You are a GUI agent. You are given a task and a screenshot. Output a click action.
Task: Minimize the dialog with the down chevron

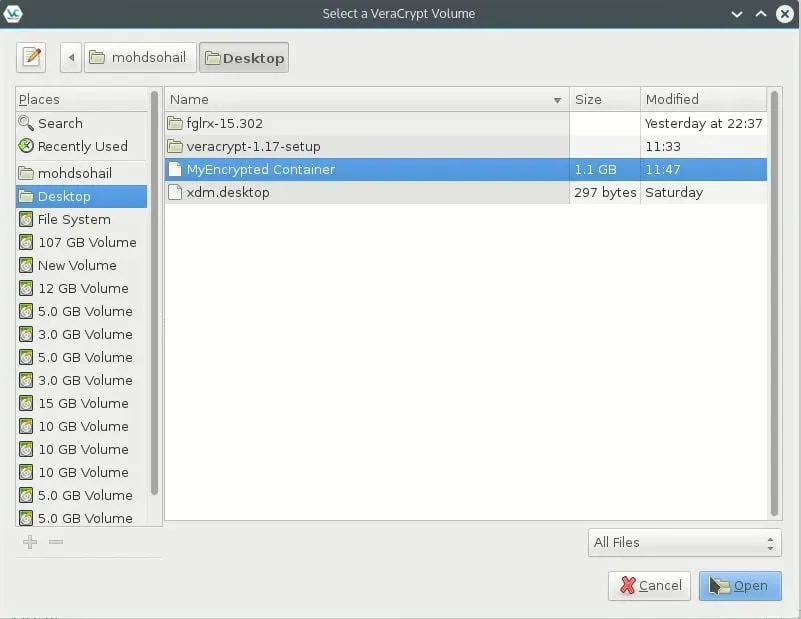tap(737, 14)
